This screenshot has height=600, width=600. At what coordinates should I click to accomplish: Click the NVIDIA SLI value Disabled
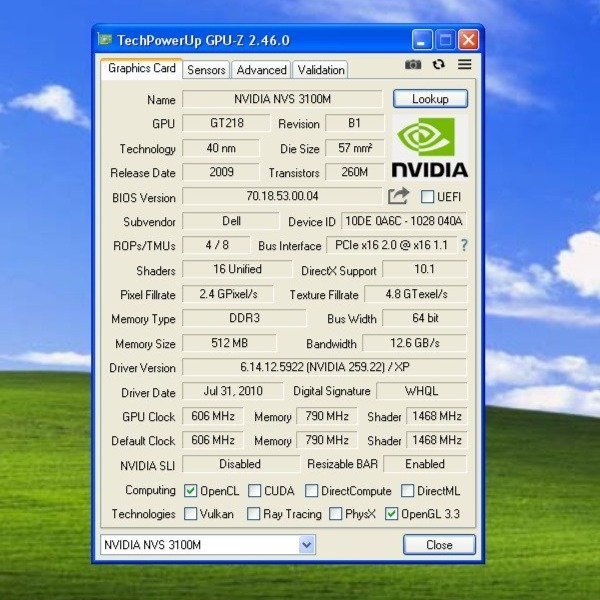tap(240, 464)
